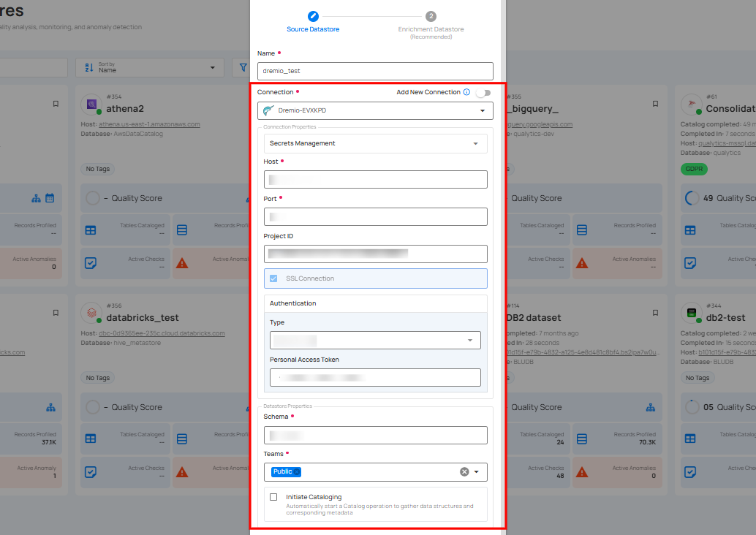Switch to the Enrichment Datastore step
Image resolution: width=756 pixels, height=535 pixels.
(431, 15)
